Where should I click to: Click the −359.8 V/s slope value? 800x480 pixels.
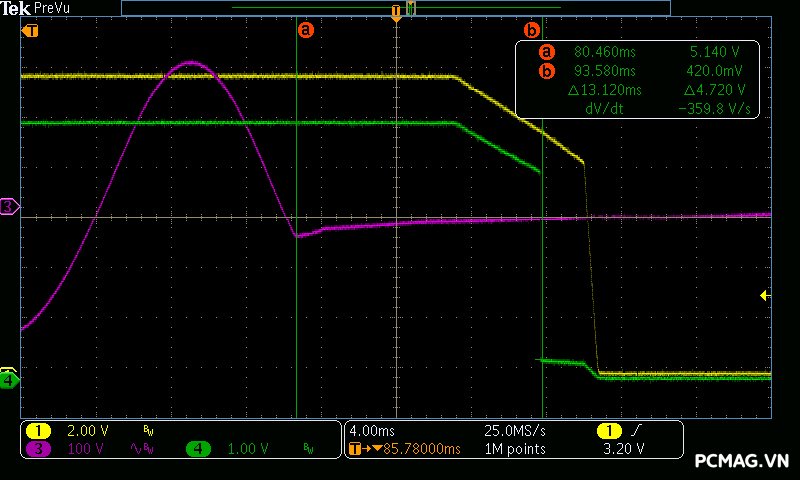[714, 109]
